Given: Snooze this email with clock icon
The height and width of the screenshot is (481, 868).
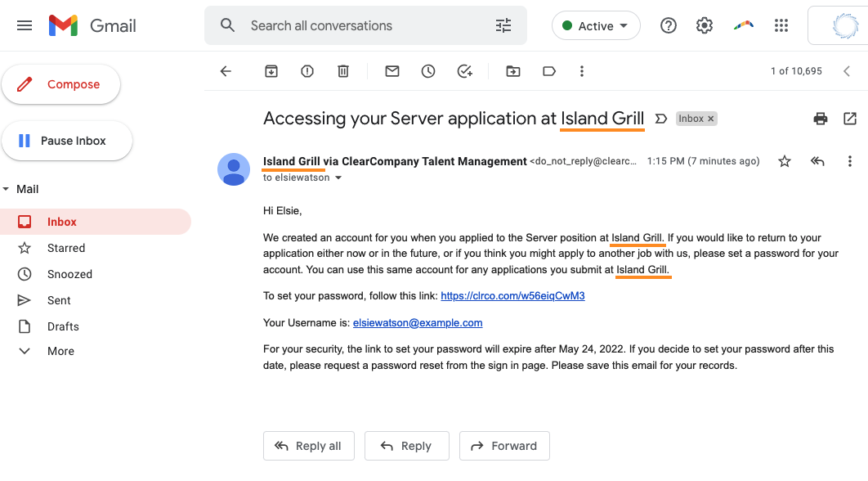Looking at the screenshot, I should 428,71.
